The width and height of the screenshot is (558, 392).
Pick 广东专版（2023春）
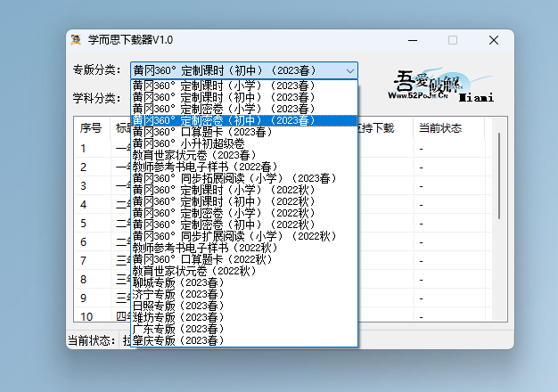pyautogui.click(x=244, y=329)
